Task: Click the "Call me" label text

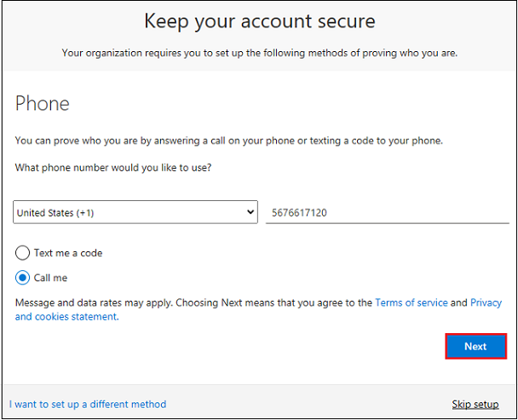Action: (x=50, y=278)
